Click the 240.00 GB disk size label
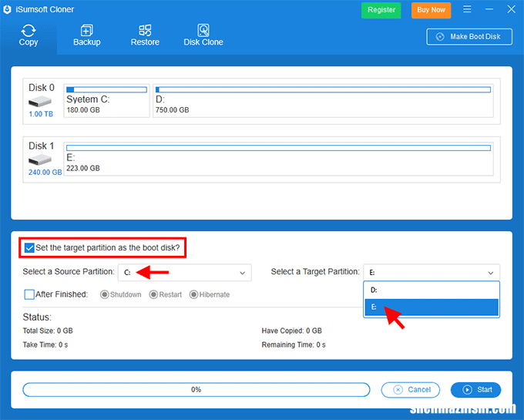The image size is (524, 420). [45, 172]
